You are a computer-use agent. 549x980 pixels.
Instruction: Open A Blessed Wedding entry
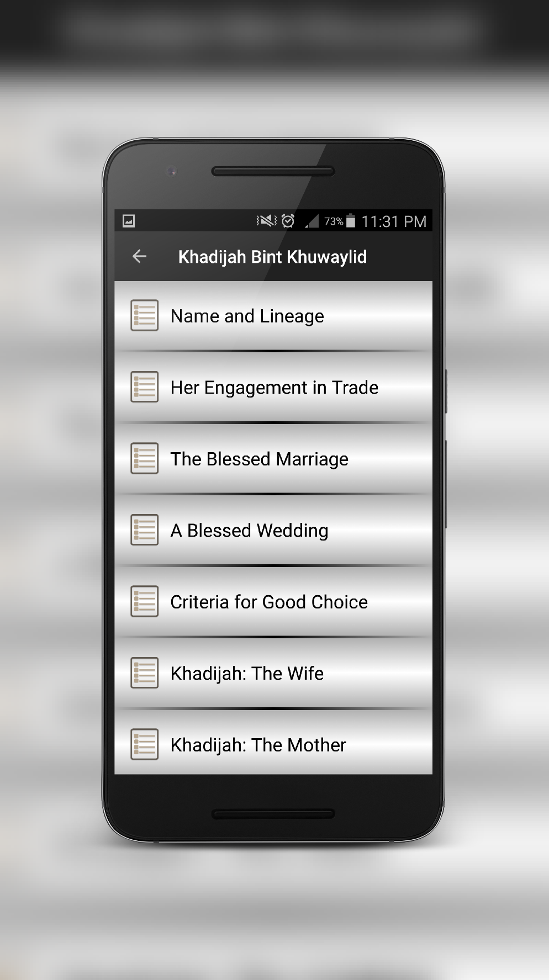(249, 531)
